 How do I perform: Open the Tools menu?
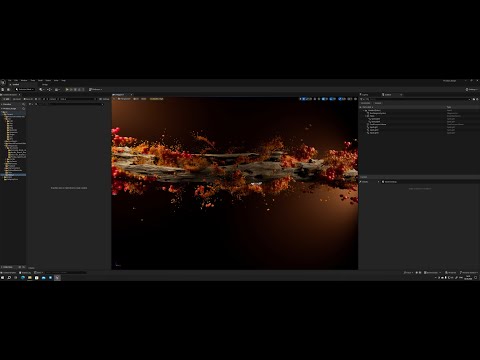point(33,80)
